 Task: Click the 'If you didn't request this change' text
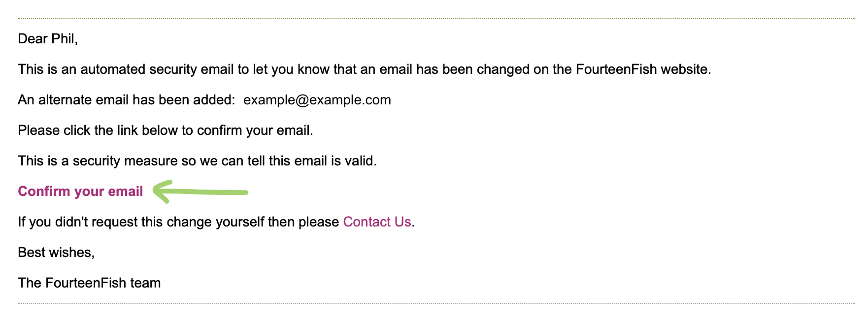pyautogui.click(x=178, y=222)
